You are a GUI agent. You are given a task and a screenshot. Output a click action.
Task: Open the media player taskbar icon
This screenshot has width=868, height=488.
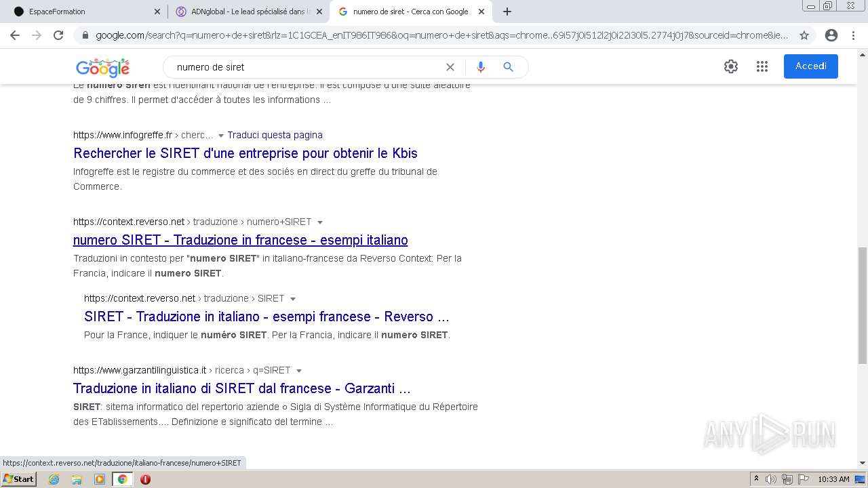pos(100,479)
